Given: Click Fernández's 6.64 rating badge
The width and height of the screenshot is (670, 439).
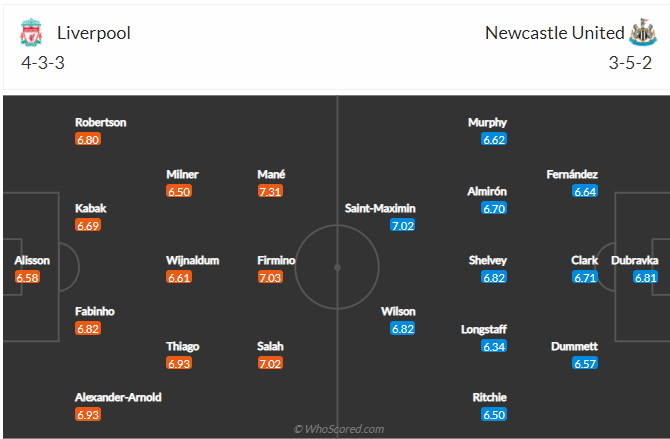Looking at the screenshot, I should point(585,191).
